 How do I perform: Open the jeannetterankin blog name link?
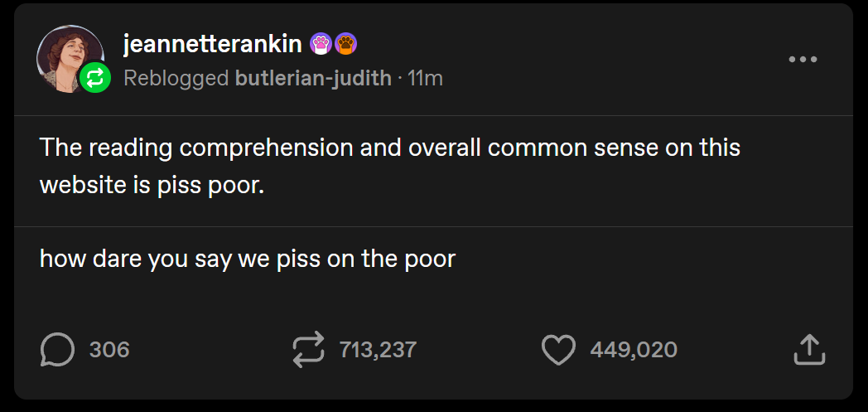click(x=213, y=44)
